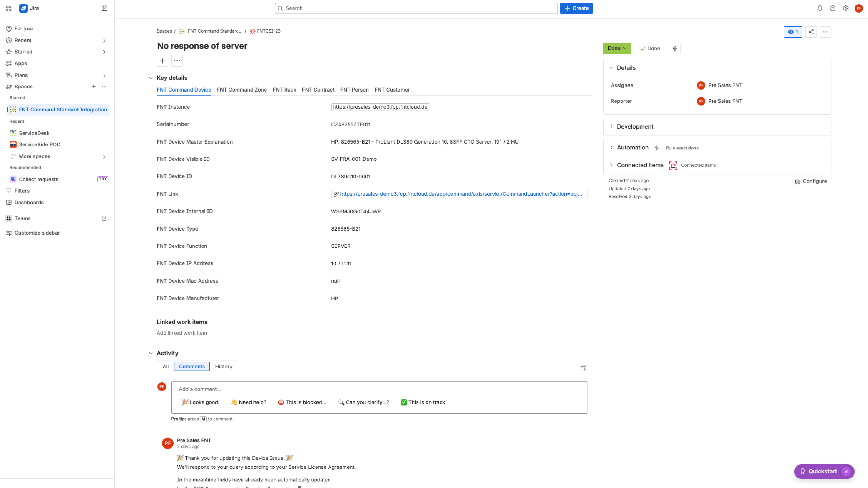Collapse the Activity section
Viewport: 868px width, 488px height.
point(151,353)
